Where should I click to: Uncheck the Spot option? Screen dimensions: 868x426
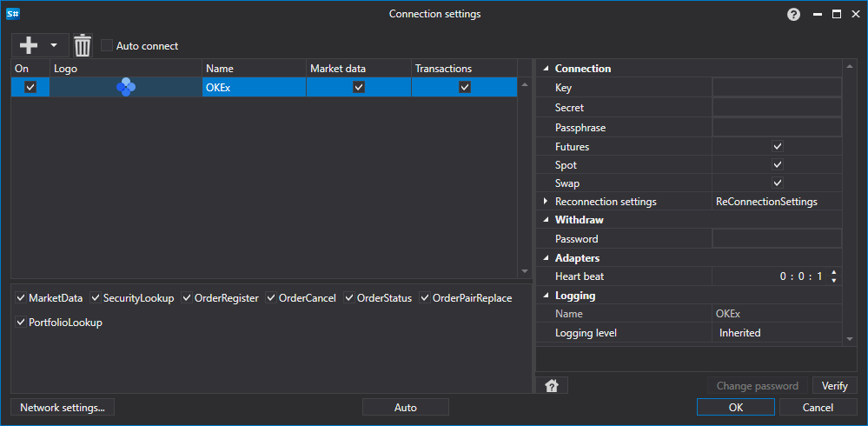[778, 164]
